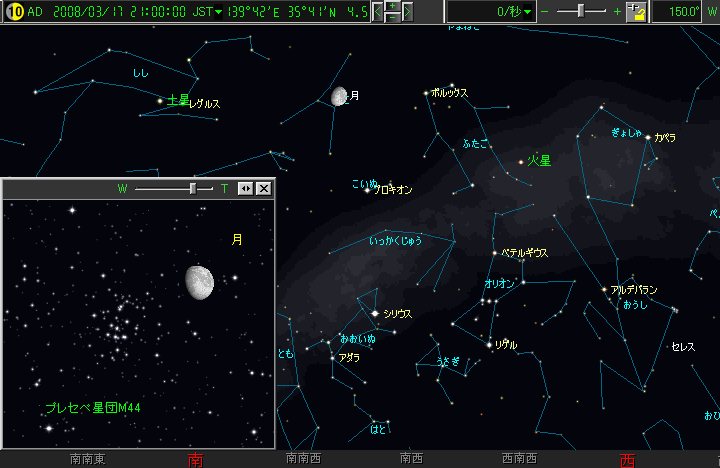Viewport: 720px width, 468px height.
Task: Select the red 西 direction on horizon
Action: [627, 459]
